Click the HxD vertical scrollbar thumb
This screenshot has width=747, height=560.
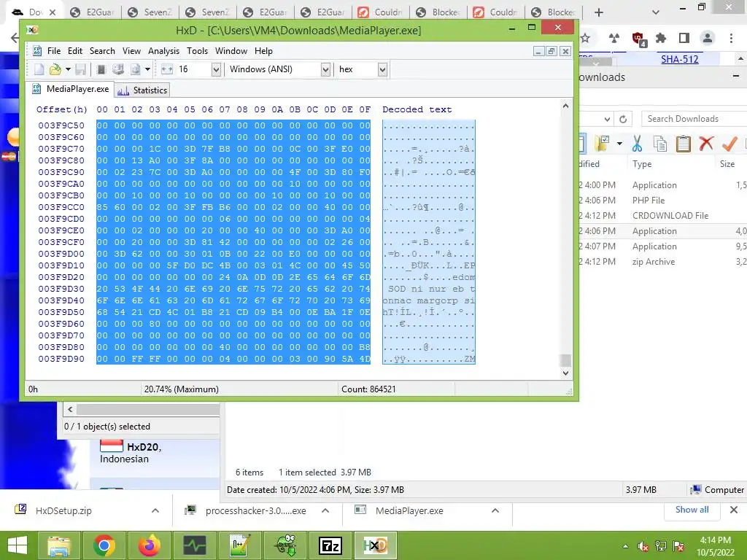coord(565,360)
